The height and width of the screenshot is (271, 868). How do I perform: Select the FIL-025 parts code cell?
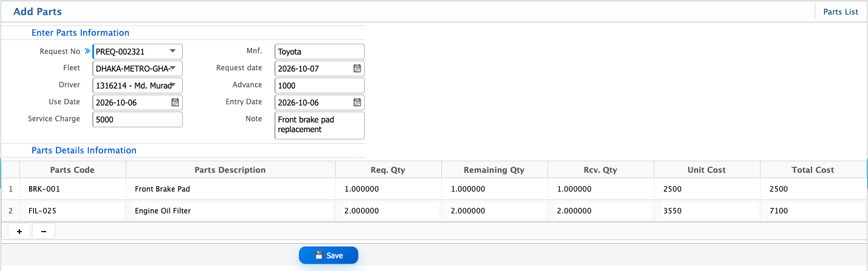tap(72, 211)
